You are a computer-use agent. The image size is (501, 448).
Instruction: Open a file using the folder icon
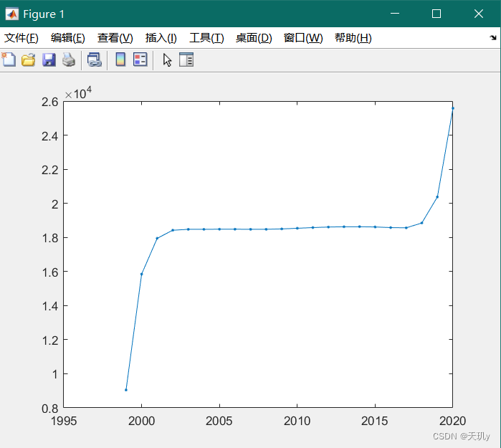click(29, 59)
